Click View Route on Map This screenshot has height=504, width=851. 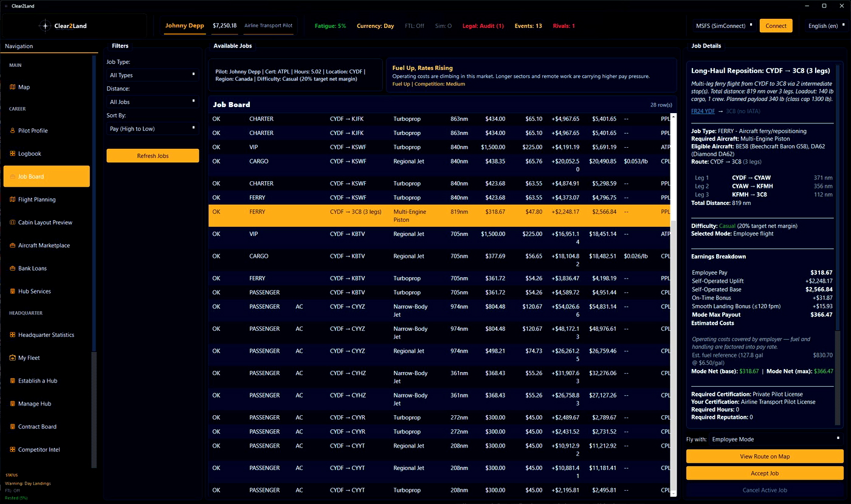[x=765, y=456]
